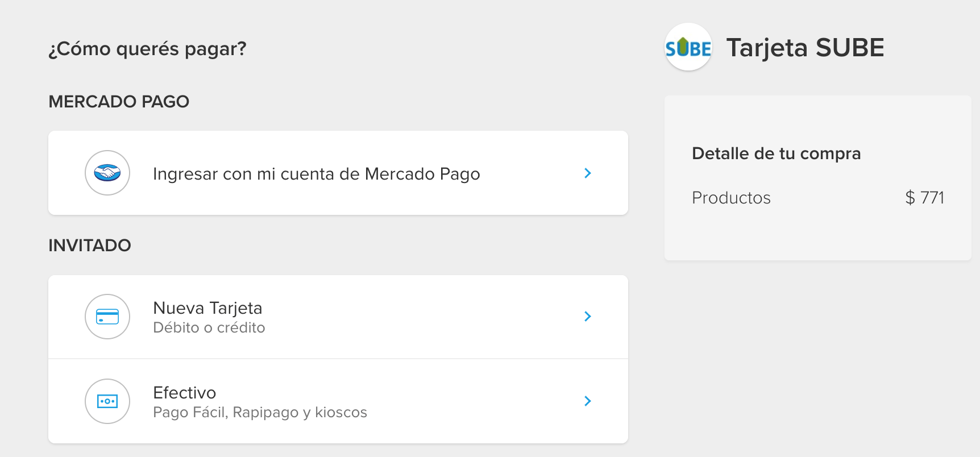This screenshot has height=457, width=980.
Task: Open the Mercado Pago login chevron arrow
Action: pyautogui.click(x=588, y=173)
